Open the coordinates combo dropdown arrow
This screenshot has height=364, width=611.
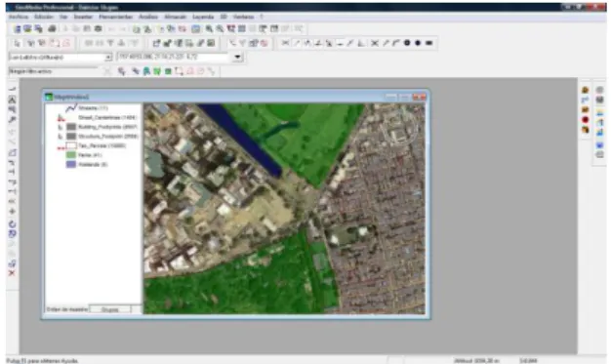[x=237, y=58]
